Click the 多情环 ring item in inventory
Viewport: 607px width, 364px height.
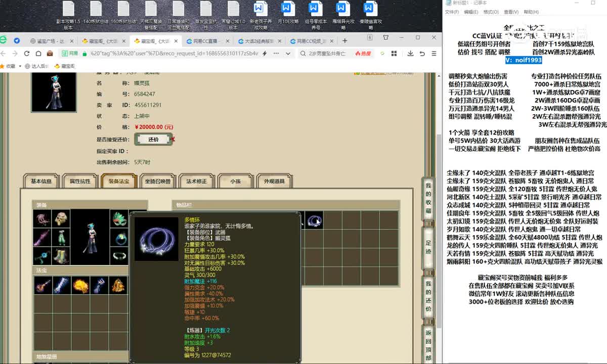(x=314, y=220)
